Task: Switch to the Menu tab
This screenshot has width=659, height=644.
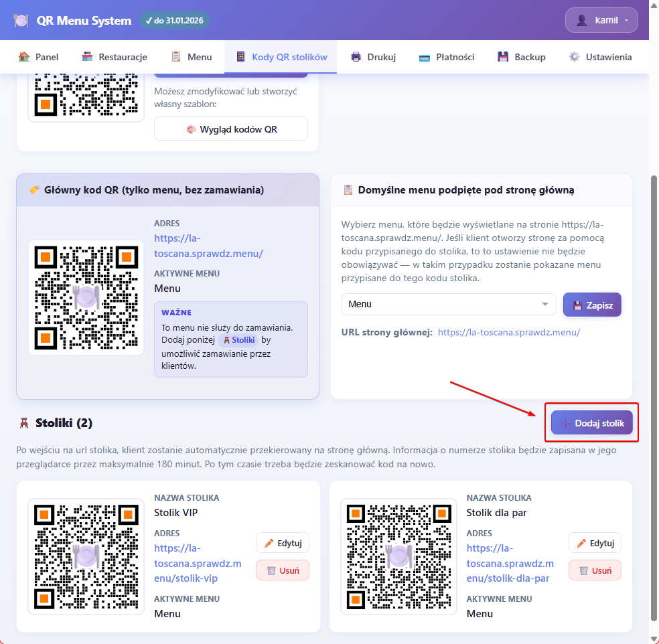Action: [192, 57]
